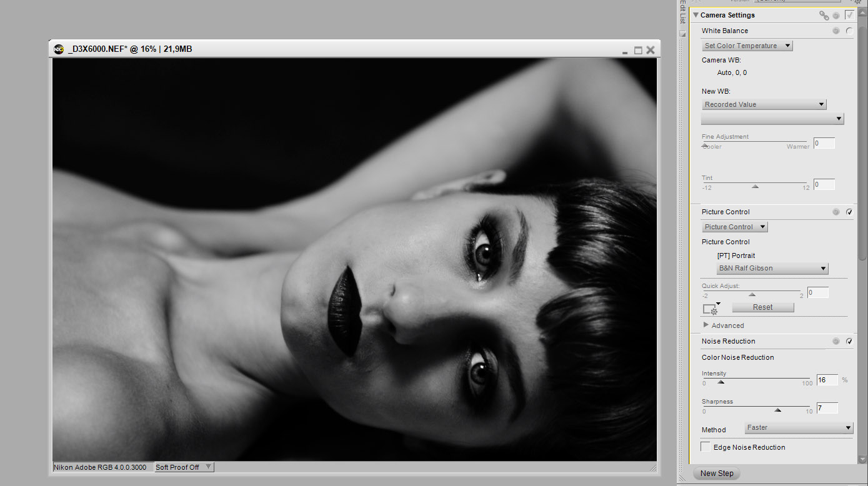Click the gray reset dot beside Camera Settings
This screenshot has width=868, height=486.
click(836, 15)
